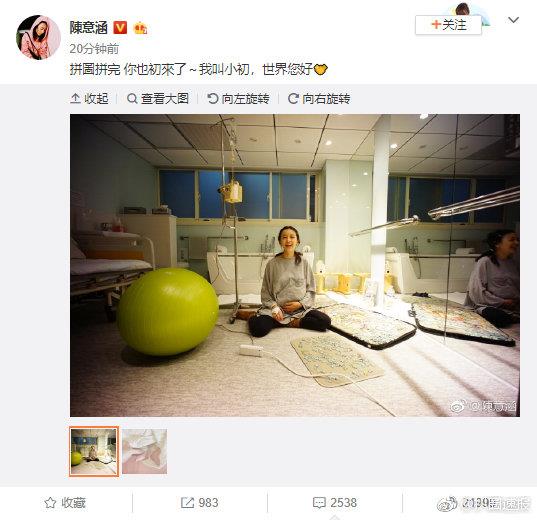
Task: Click the star icon to favorite post
Action: coord(50,503)
